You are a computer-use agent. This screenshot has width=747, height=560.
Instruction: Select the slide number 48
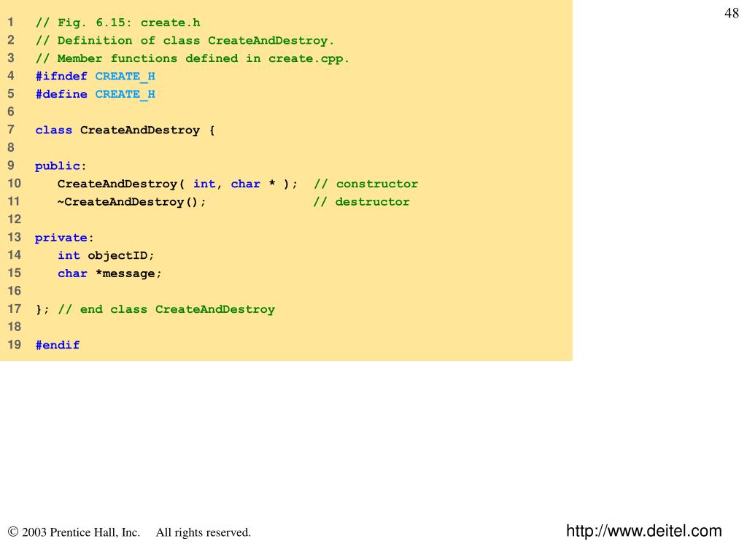731,13
